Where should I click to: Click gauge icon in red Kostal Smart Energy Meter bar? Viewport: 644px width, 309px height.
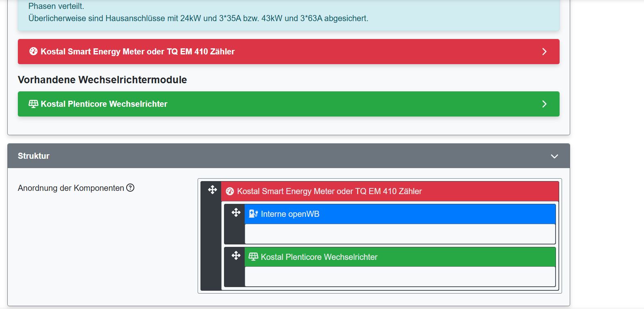(x=33, y=51)
